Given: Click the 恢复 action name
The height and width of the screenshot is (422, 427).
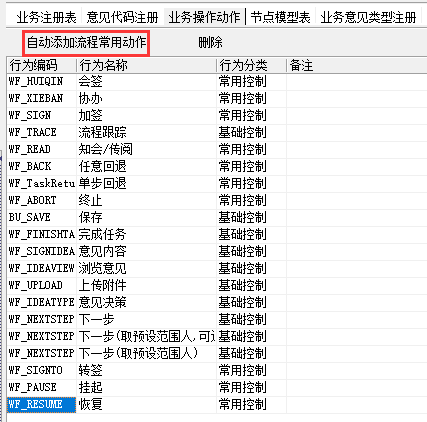Looking at the screenshot, I should [x=91, y=405].
